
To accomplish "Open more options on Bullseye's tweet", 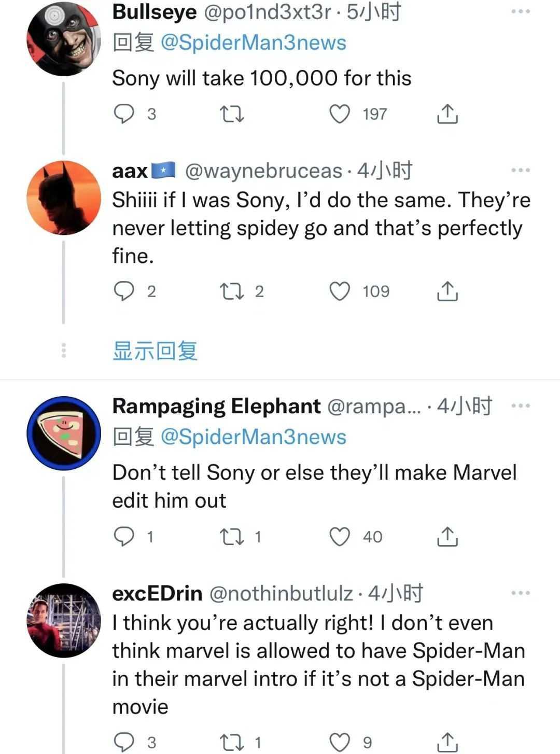I will click(x=520, y=11).
